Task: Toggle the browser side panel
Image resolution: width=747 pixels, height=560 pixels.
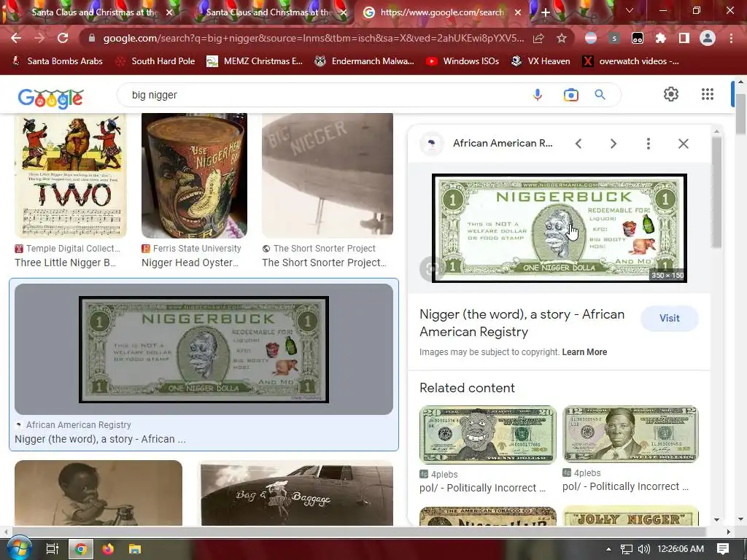Action: (x=684, y=38)
